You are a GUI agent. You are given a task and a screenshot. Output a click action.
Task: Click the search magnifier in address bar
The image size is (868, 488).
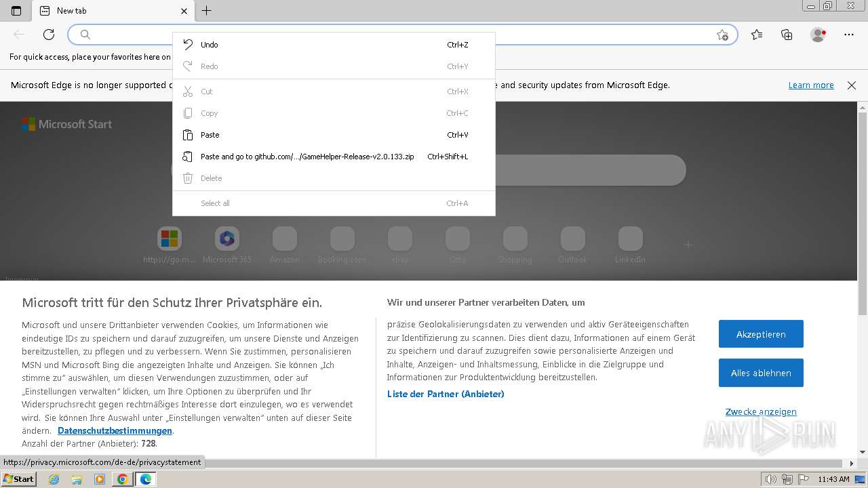pos(85,35)
